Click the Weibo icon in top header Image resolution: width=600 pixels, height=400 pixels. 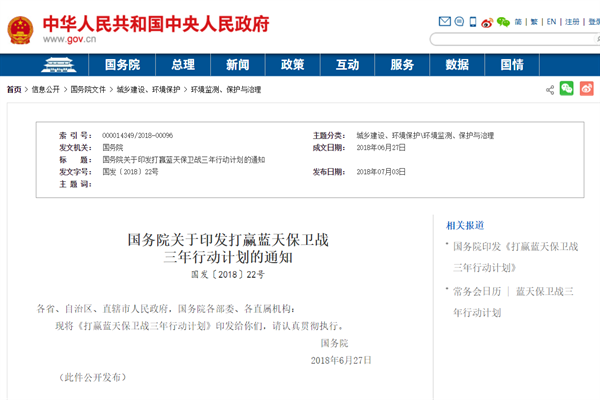[485, 21]
